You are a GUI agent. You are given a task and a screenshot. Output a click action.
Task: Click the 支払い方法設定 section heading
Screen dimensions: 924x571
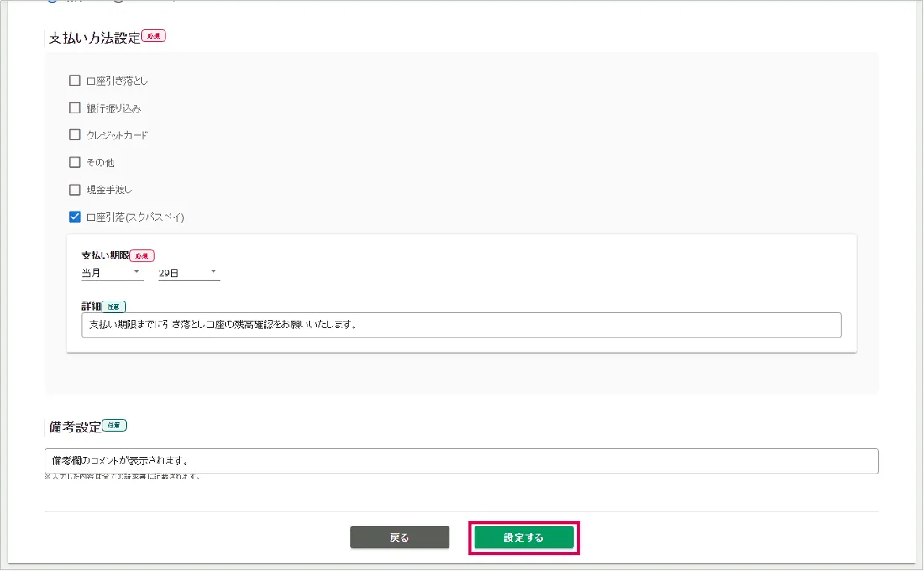coord(94,37)
